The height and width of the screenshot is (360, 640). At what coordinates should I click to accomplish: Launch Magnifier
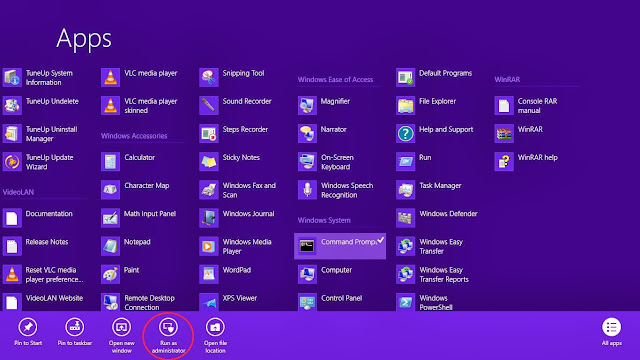324,105
